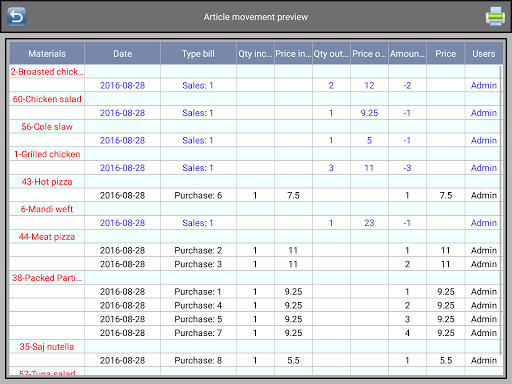Select the Materials column header
This screenshot has width=512, height=384.
pos(47,53)
